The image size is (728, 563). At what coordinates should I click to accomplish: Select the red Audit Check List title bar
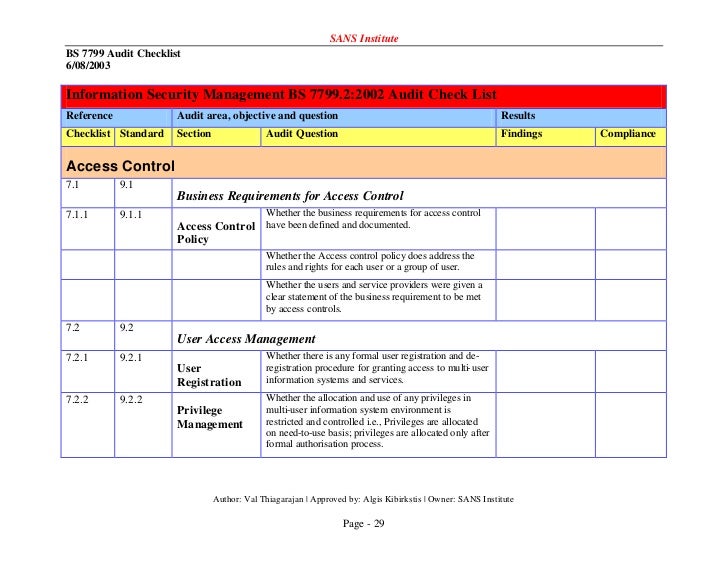(364, 97)
